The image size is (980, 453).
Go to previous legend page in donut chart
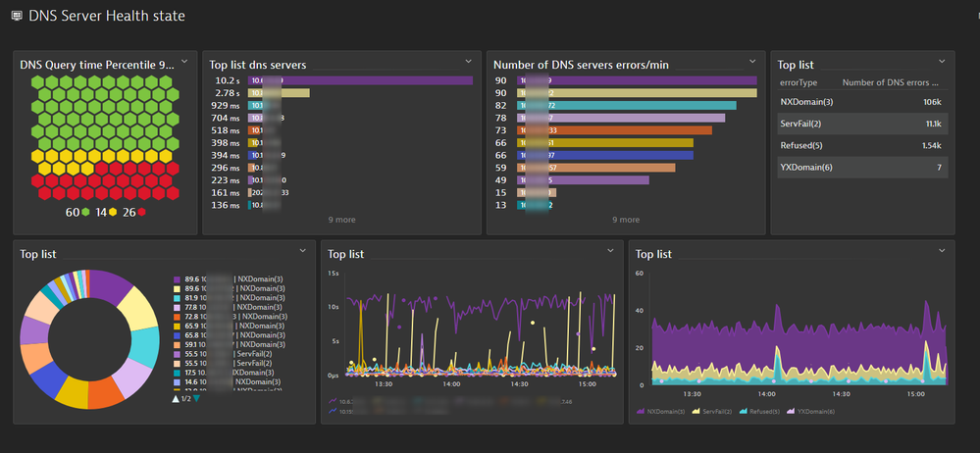tap(176, 398)
